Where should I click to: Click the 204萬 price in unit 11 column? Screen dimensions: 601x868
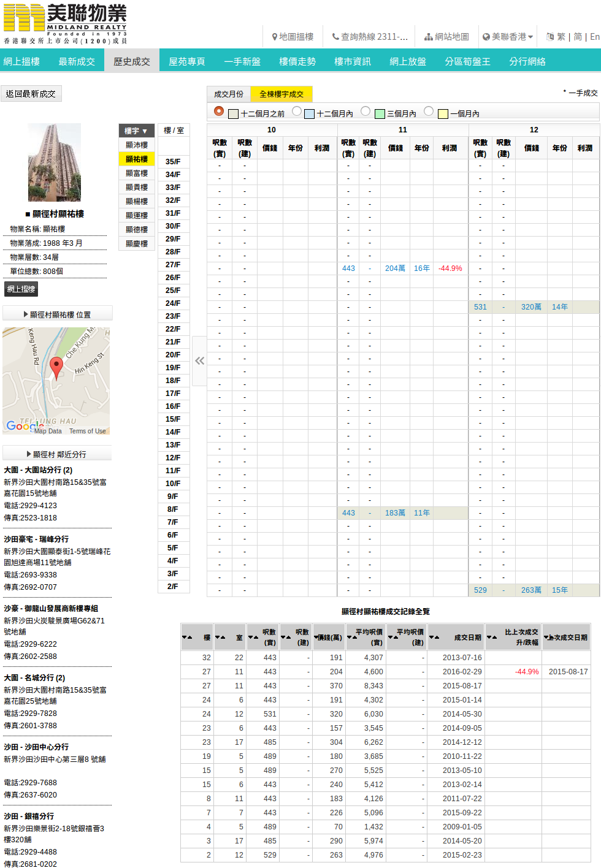pyautogui.click(x=395, y=268)
